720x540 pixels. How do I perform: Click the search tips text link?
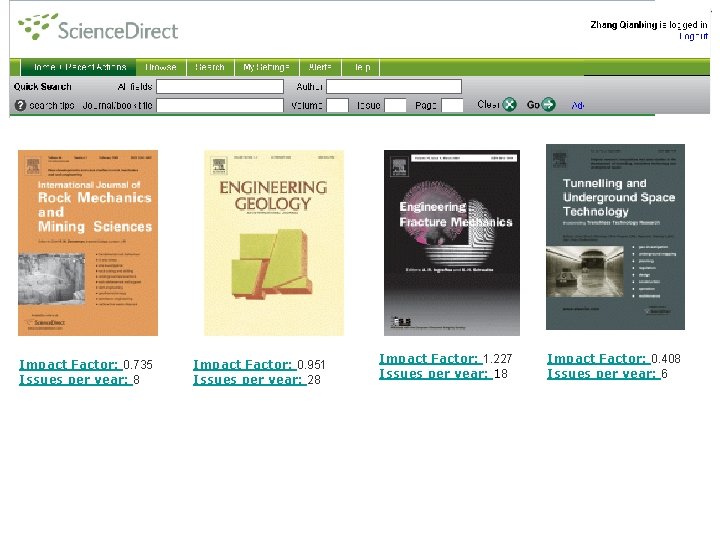[x=52, y=105]
